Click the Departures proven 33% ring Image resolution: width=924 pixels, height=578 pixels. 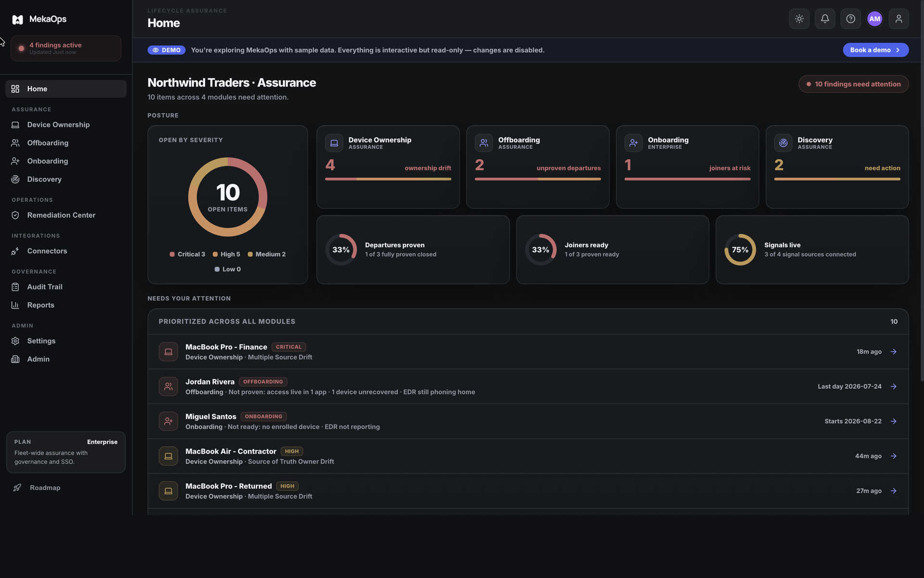pos(341,250)
